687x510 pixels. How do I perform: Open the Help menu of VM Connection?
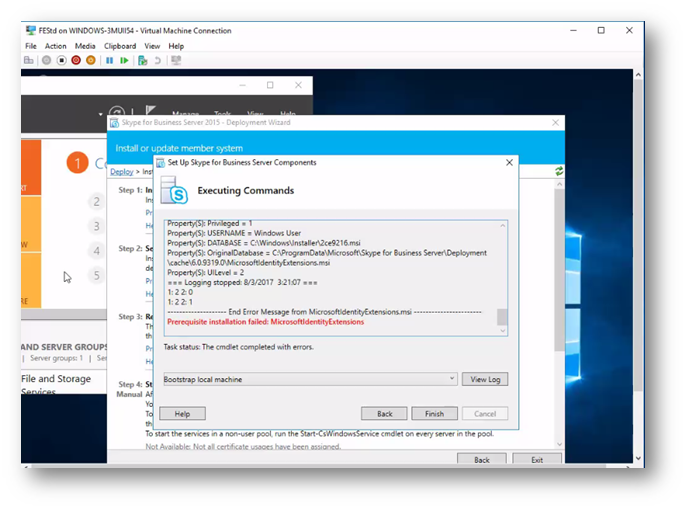pos(176,46)
